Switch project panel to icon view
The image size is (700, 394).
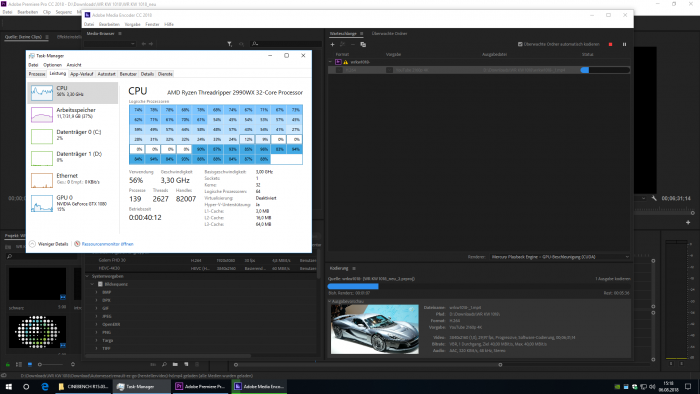[29, 365]
